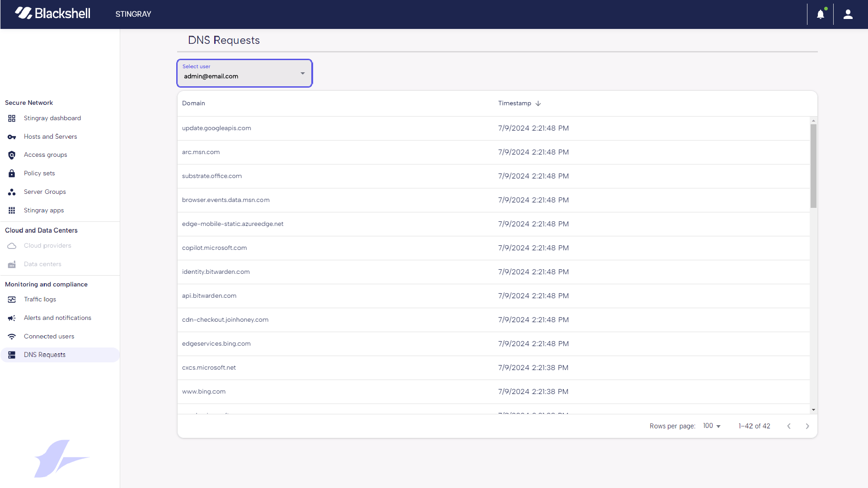Click the Hosts and Servers key icon
Image resolution: width=868 pixels, height=488 pixels.
pos(12,136)
